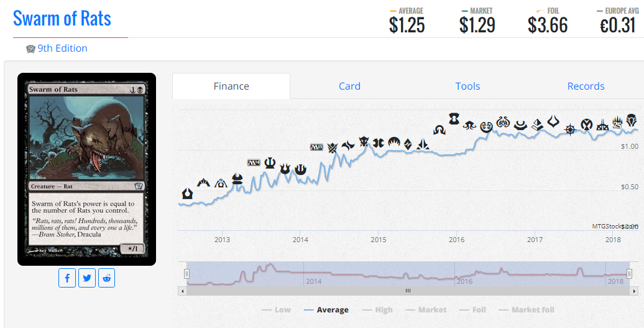644x328 pixels.
Task: Share card on Facebook
Action: click(67, 278)
